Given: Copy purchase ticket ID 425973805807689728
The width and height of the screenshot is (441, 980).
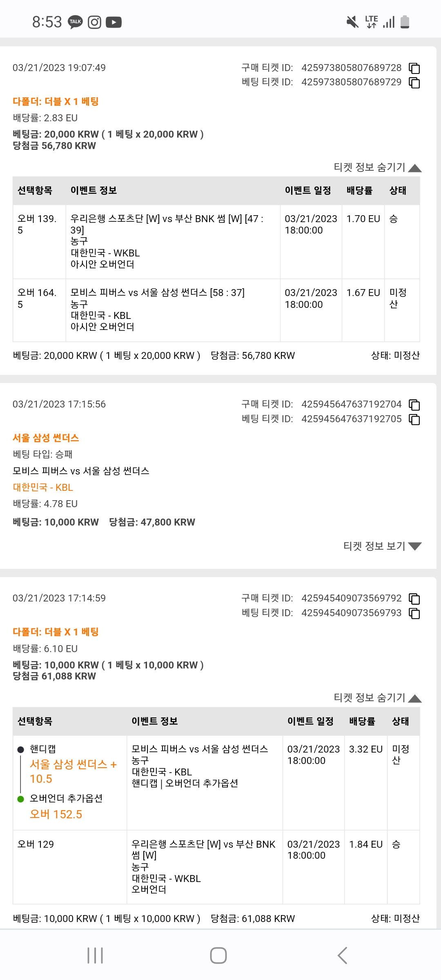Looking at the screenshot, I should (x=414, y=68).
